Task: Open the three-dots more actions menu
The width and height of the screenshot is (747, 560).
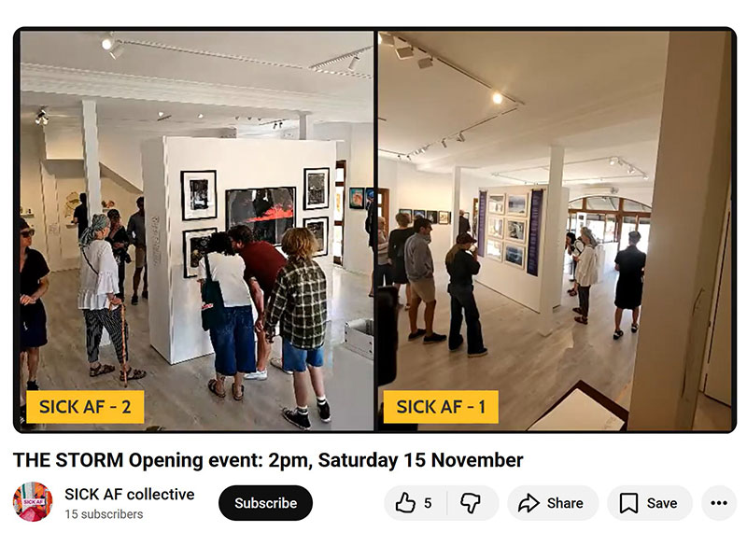Action: 719,503
